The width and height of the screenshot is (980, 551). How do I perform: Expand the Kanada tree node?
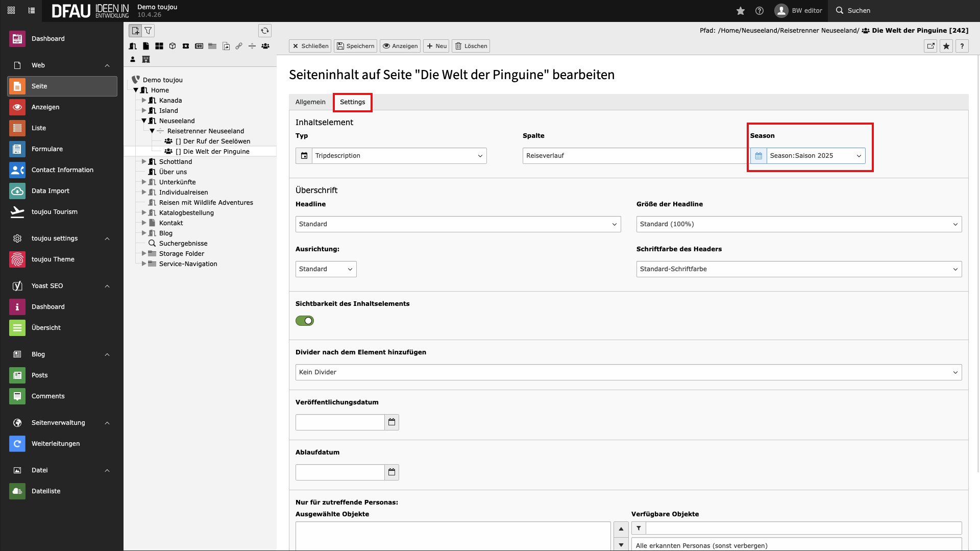click(x=144, y=101)
